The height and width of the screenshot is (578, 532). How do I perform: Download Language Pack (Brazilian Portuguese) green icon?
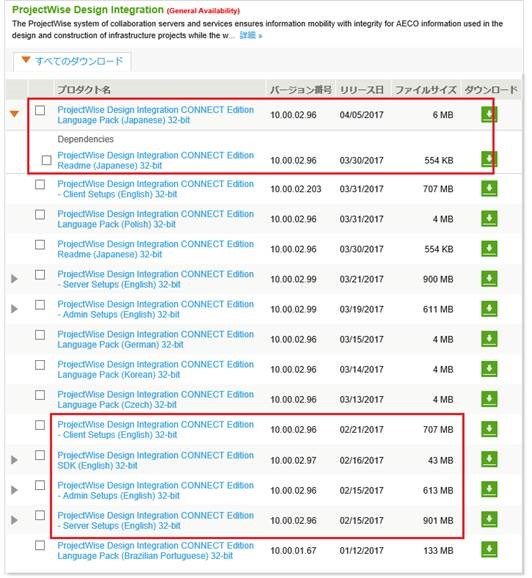(489, 550)
